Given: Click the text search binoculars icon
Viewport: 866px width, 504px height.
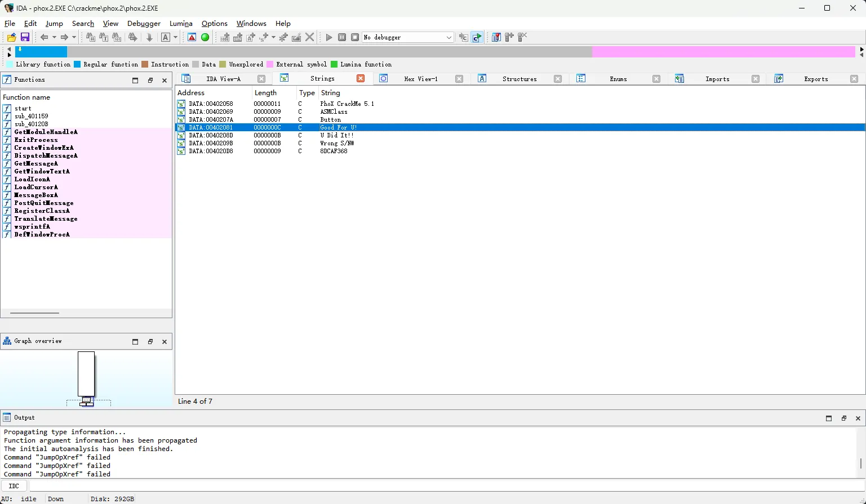Looking at the screenshot, I should [104, 37].
